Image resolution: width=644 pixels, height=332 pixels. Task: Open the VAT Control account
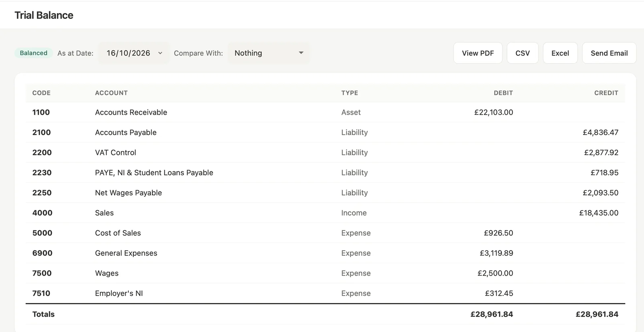(x=116, y=153)
